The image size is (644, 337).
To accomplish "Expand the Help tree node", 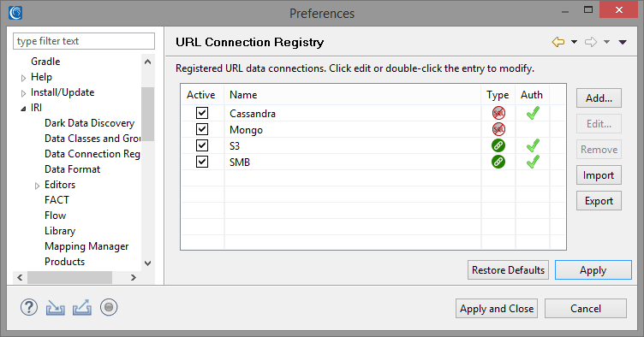I will pyautogui.click(x=23, y=78).
